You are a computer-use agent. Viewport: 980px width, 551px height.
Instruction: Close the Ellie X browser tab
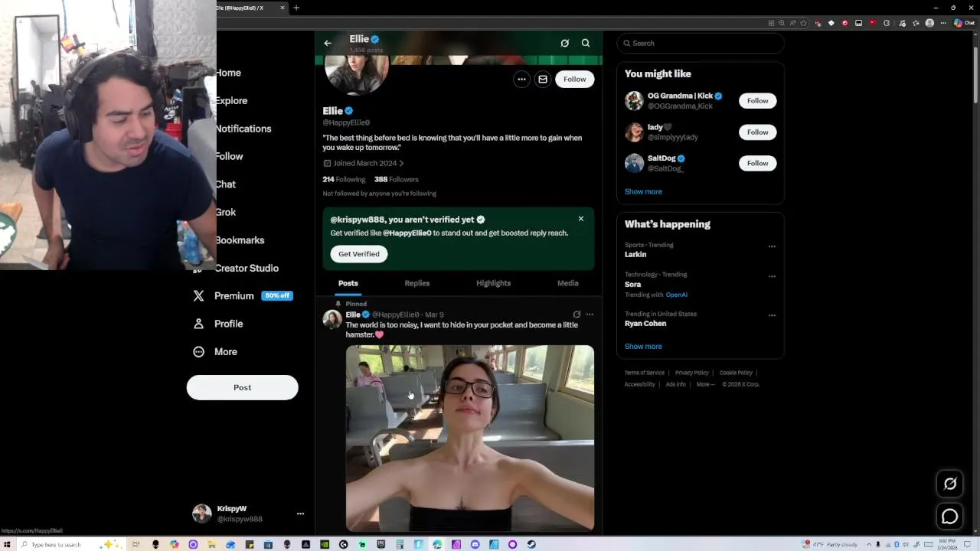pos(283,8)
